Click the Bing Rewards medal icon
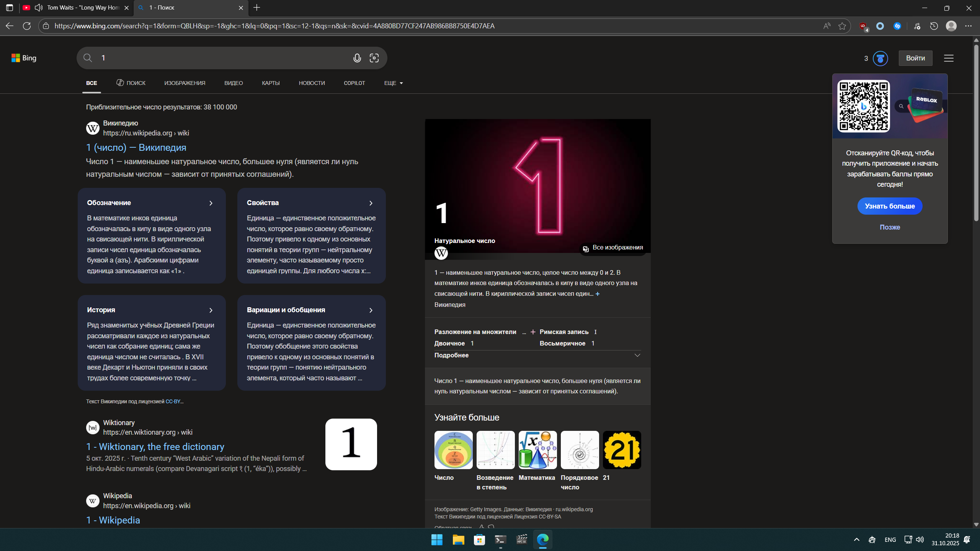The height and width of the screenshot is (551, 980). tap(880, 59)
